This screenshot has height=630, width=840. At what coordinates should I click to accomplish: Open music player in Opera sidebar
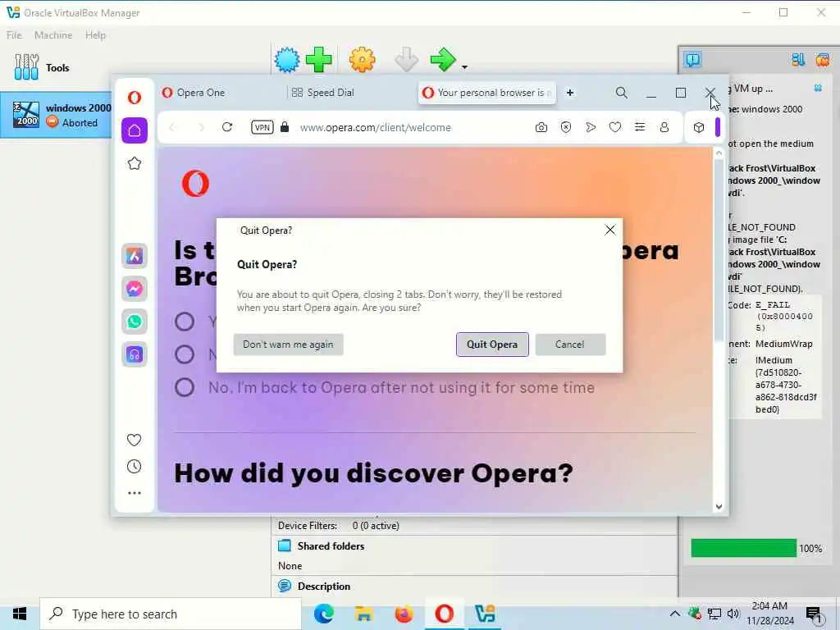point(135,354)
